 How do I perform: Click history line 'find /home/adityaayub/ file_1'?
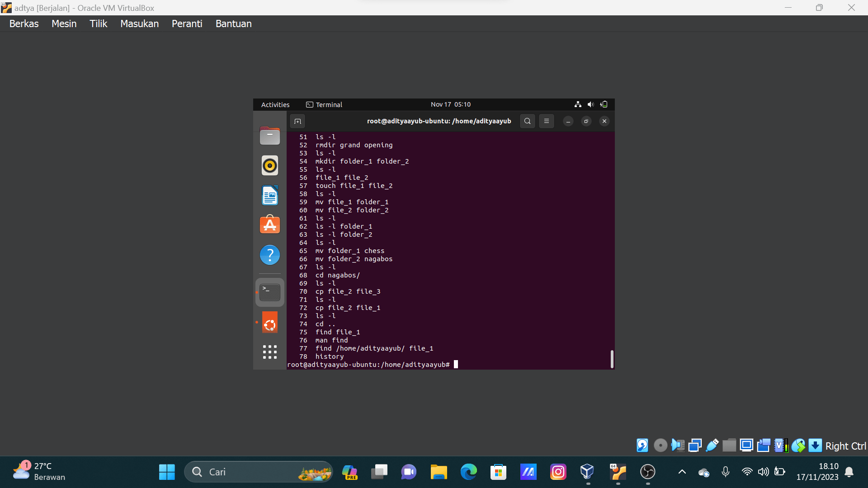pyautogui.click(x=374, y=348)
